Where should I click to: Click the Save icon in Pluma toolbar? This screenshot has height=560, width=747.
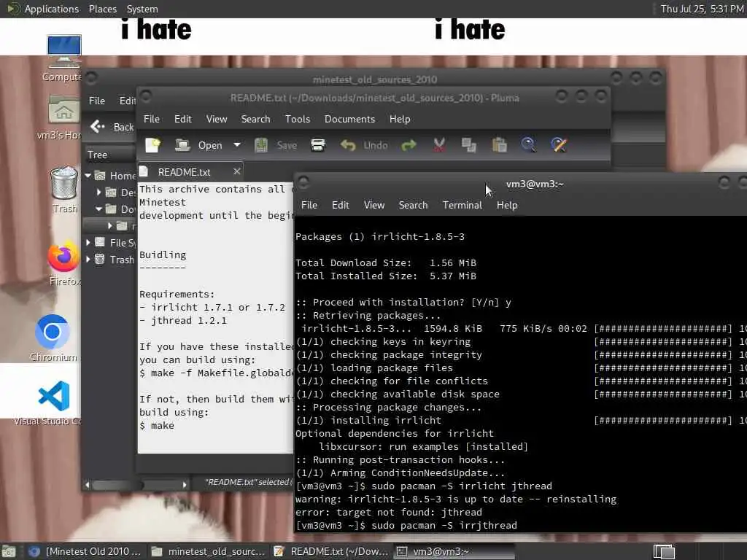[261, 145]
